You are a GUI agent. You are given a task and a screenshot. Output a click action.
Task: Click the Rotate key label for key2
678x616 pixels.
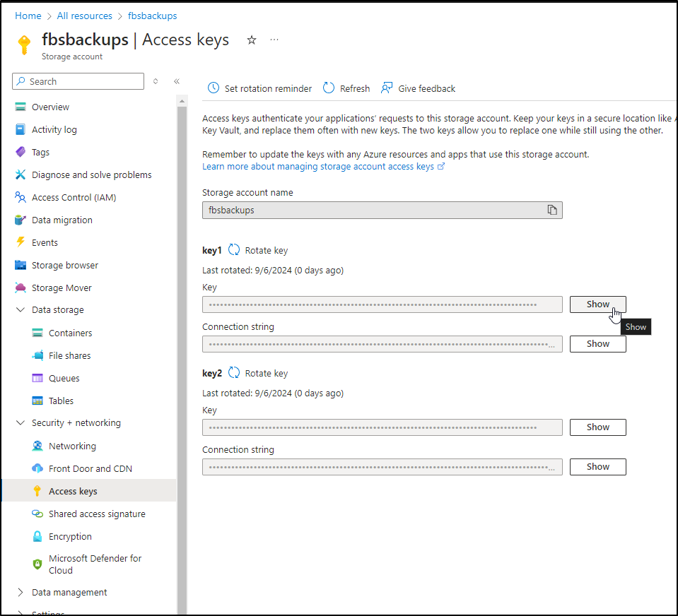coord(267,373)
